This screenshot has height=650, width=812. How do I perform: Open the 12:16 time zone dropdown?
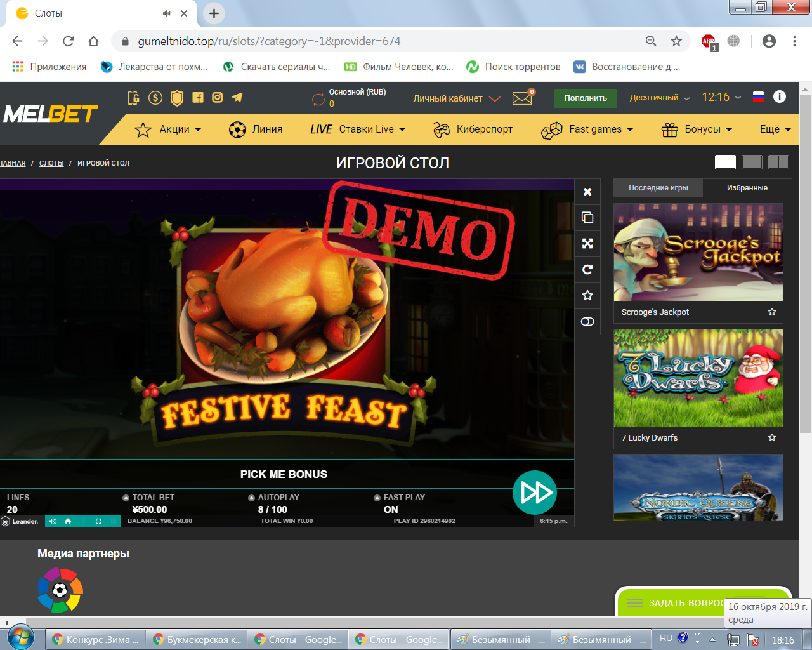[x=721, y=97]
